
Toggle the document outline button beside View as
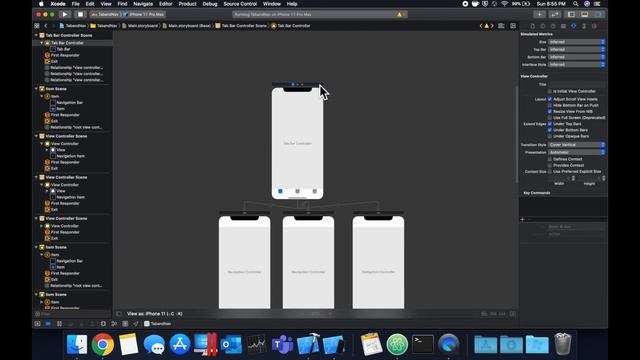click(x=119, y=314)
